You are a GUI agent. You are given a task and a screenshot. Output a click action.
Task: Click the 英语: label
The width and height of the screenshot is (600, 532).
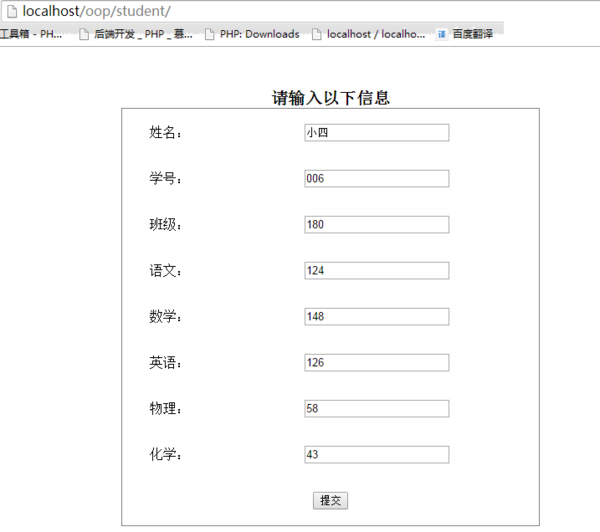pyautogui.click(x=165, y=362)
